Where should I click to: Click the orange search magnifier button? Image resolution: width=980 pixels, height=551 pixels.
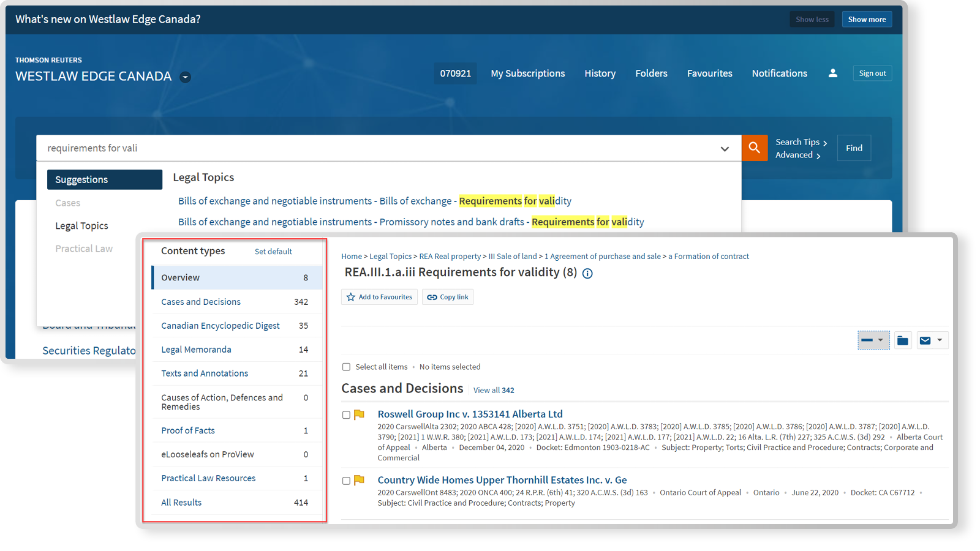click(754, 148)
